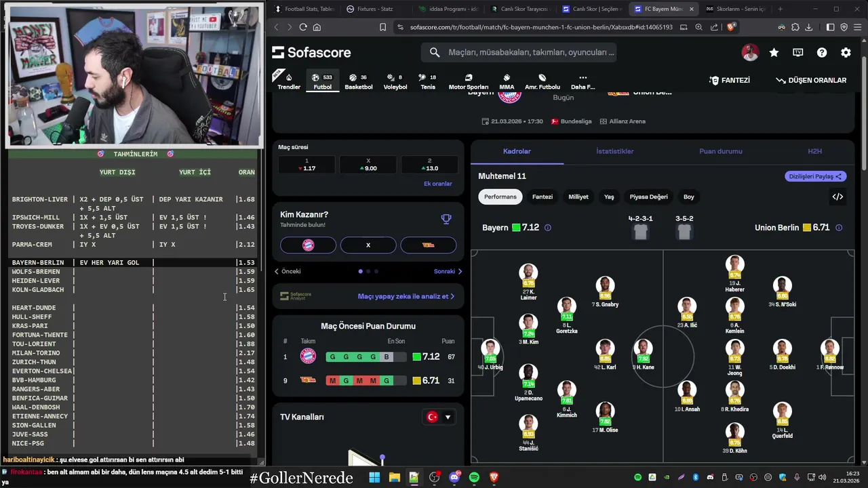Open the Ek oranlar link
Screen dimensions: 868x488
[x=438, y=184]
